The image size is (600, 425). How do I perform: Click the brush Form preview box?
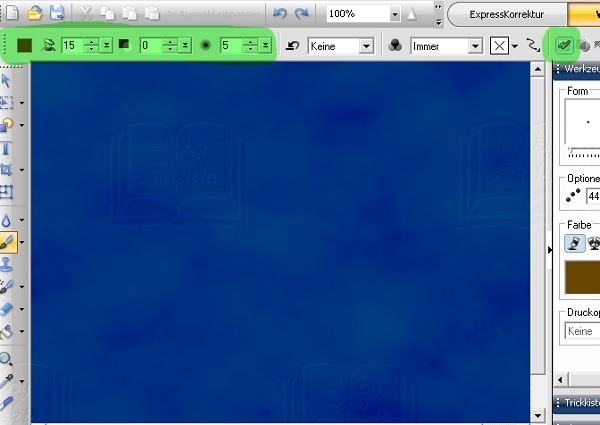click(582, 123)
